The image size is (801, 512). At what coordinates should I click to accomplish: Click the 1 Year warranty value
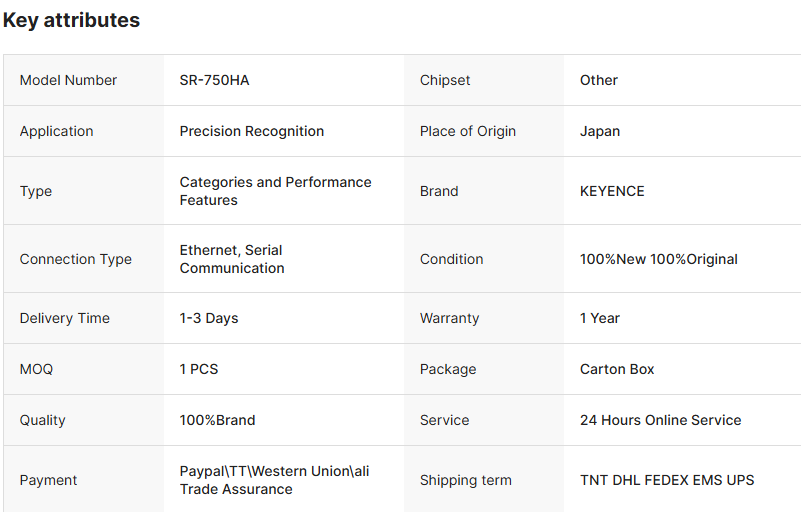tap(600, 318)
